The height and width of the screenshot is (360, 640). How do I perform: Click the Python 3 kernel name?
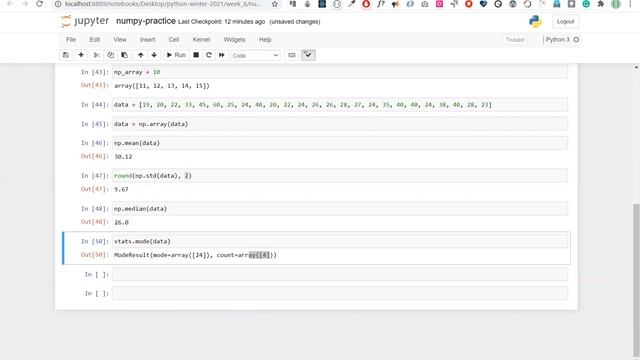pos(558,40)
